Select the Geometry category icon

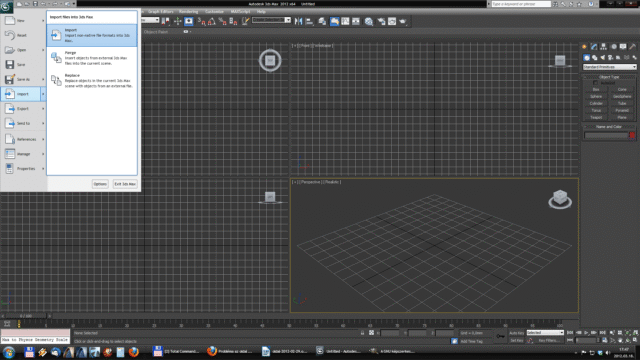tap(587, 58)
